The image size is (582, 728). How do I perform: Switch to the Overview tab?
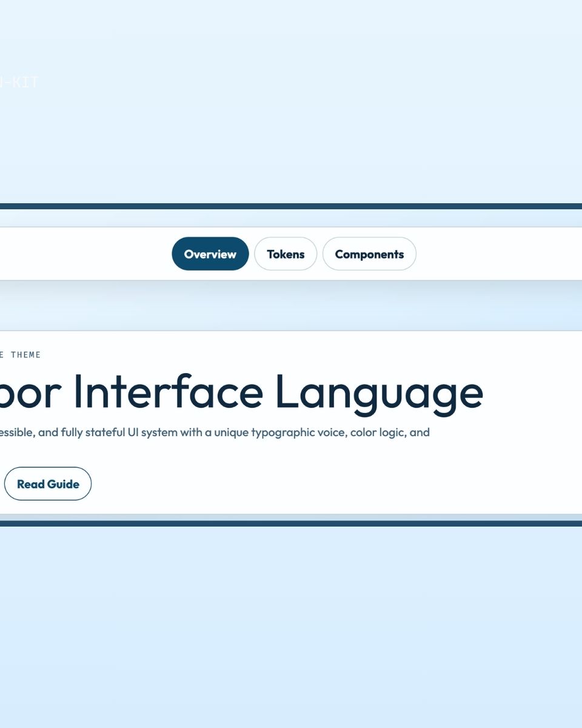tap(210, 254)
